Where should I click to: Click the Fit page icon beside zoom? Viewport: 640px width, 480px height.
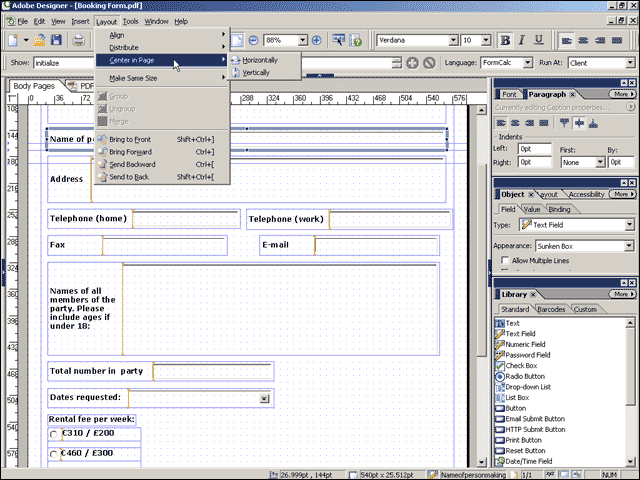[x=237, y=40]
